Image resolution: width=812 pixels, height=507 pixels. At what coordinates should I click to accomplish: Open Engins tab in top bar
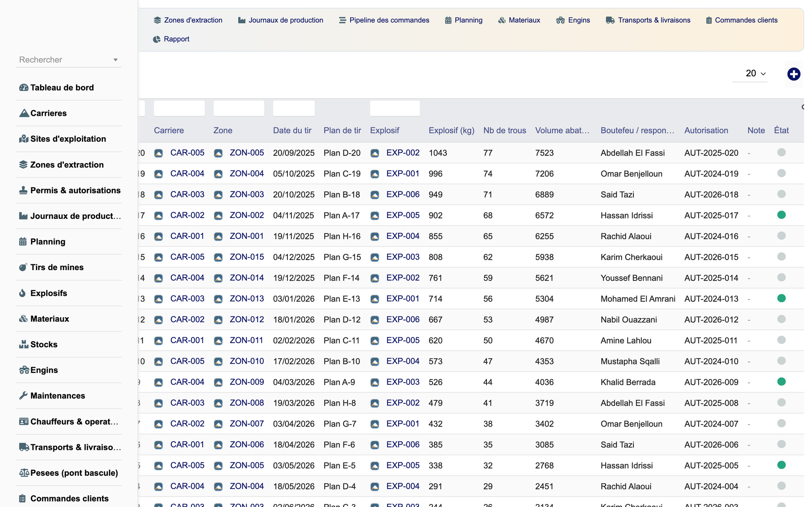tap(573, 20)
